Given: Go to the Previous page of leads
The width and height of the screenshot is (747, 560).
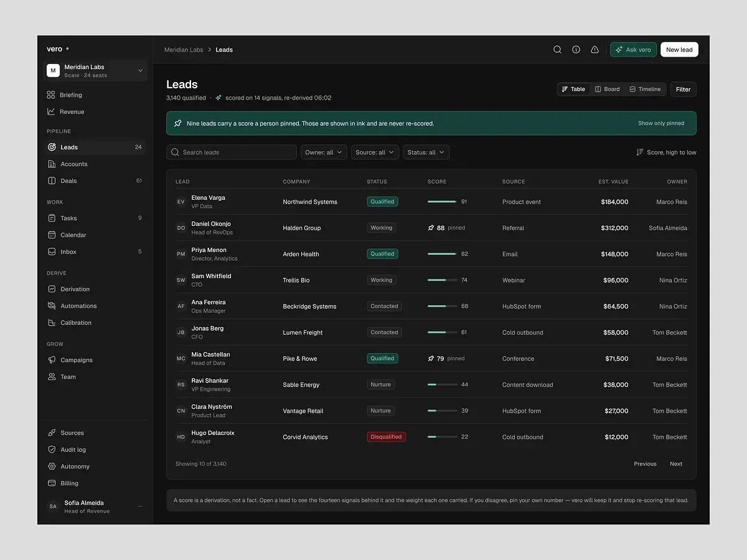Looking at the screenshot, I should coord(645,464).
